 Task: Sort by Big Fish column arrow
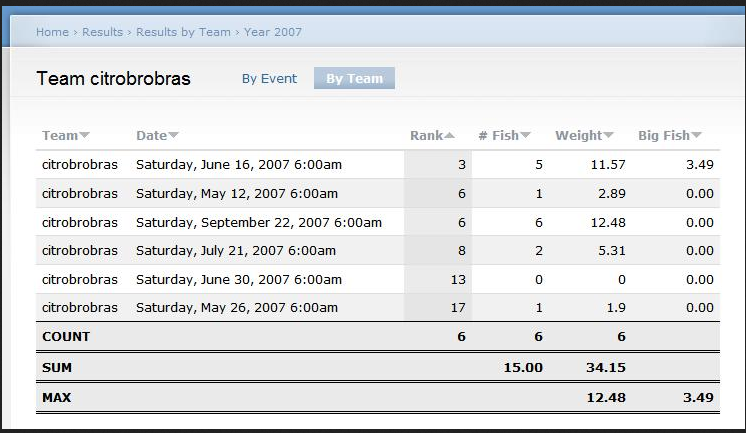point(696,136)
